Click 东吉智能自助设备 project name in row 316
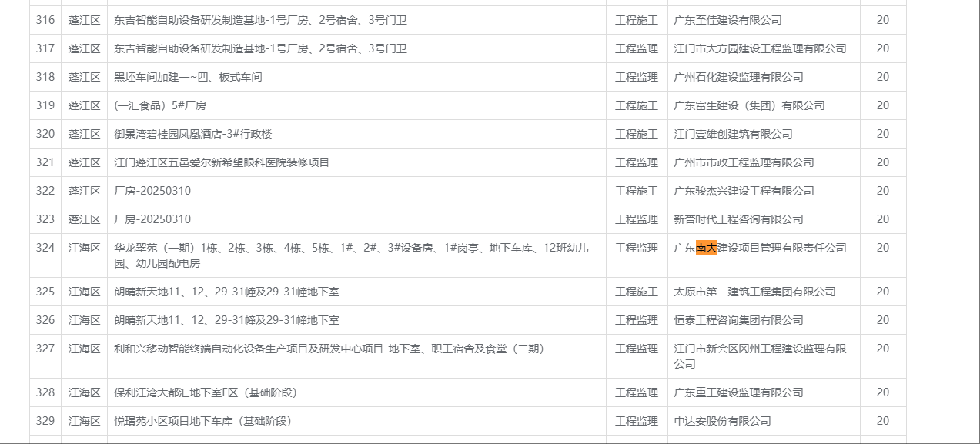The height and width of the screenshot is (444, 980). point(260,20)
